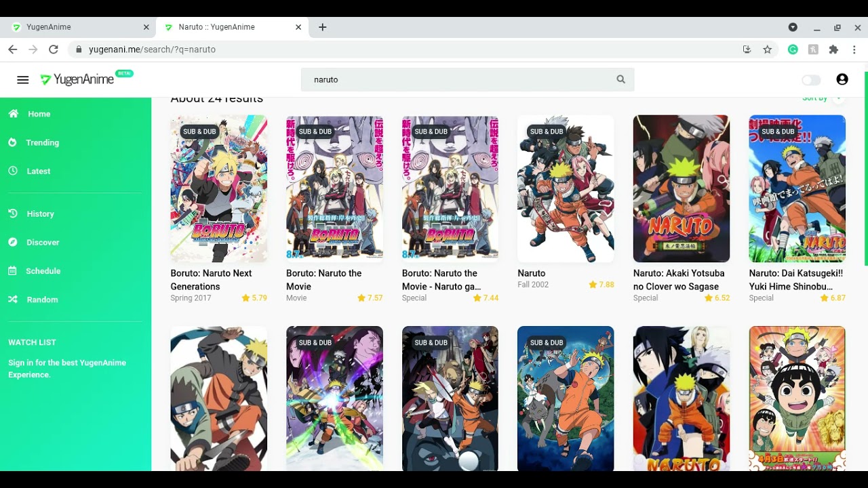Click title Boruto: Naruto the Movie - Naruto ga
868x488 pixels.
[x=441, y=280]
